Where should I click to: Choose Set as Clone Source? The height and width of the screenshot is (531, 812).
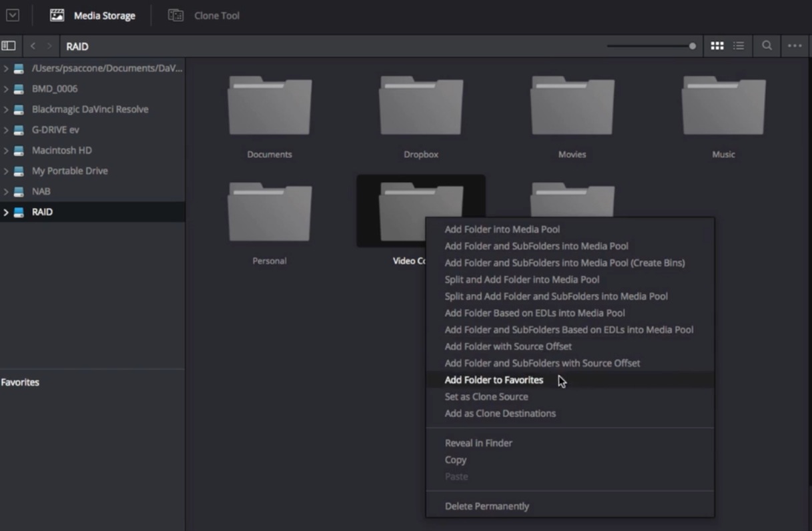tap(486, 397)
